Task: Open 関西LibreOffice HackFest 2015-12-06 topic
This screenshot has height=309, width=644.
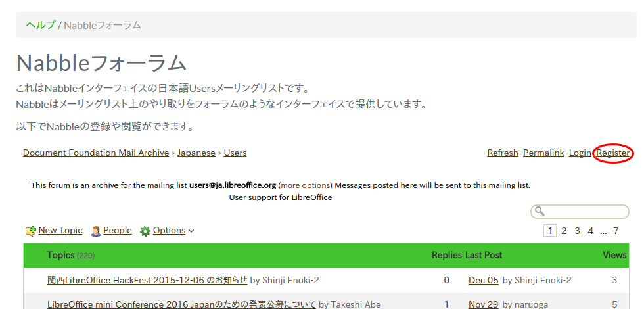Action: 147,280
